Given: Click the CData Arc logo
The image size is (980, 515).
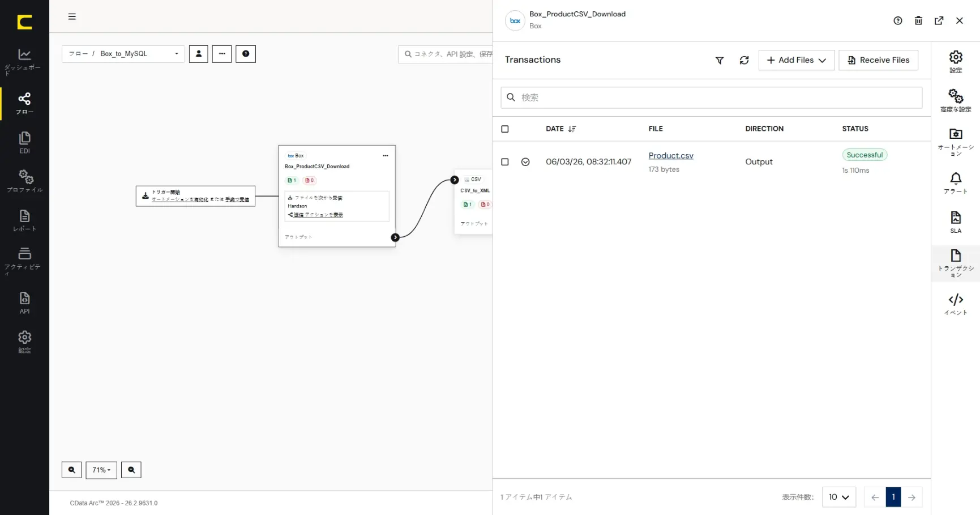Looking at the screenshot, I should [x=24, y=22].
